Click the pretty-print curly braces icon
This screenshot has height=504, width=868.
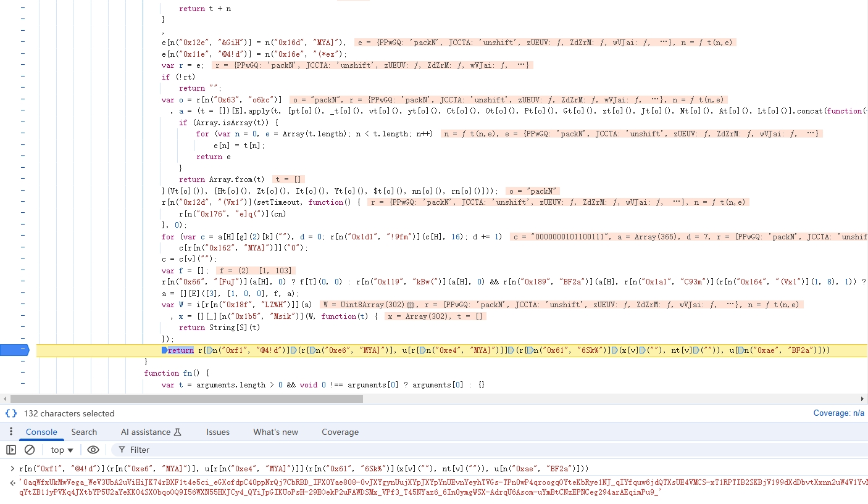pos(11,413)
